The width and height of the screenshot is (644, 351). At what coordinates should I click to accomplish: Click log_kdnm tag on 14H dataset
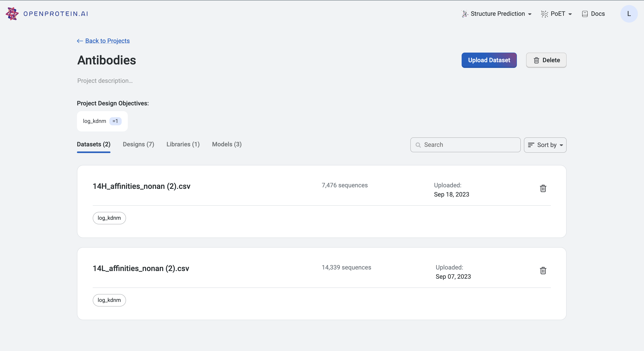[x=109, y=218]
